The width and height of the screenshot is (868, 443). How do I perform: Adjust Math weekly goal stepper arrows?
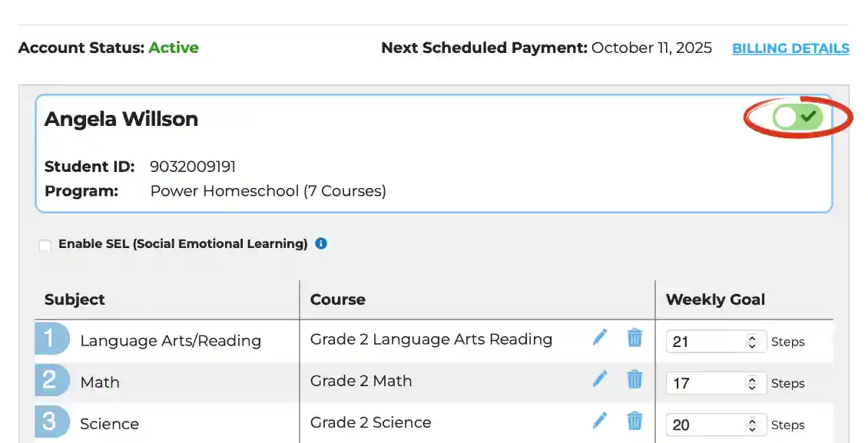click(x=752, y=383)
